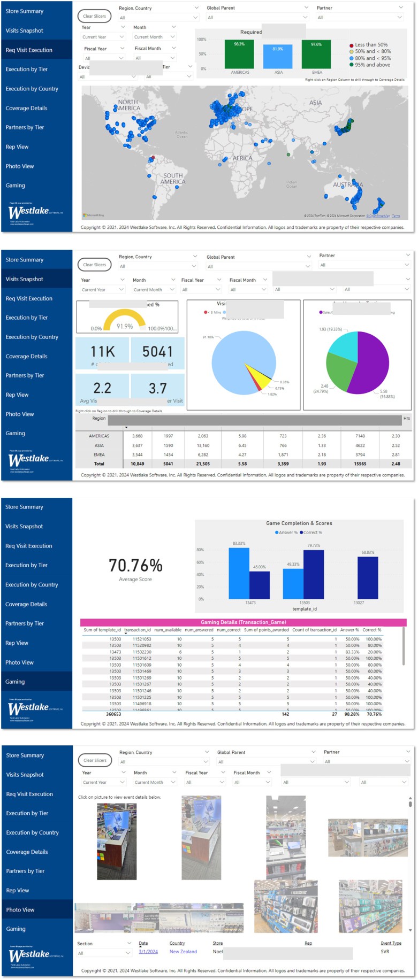Select the blue ASIA 81.9% bar
This screenshot has height=980, width=418.
pyautogui.click(x=278, y=57)
